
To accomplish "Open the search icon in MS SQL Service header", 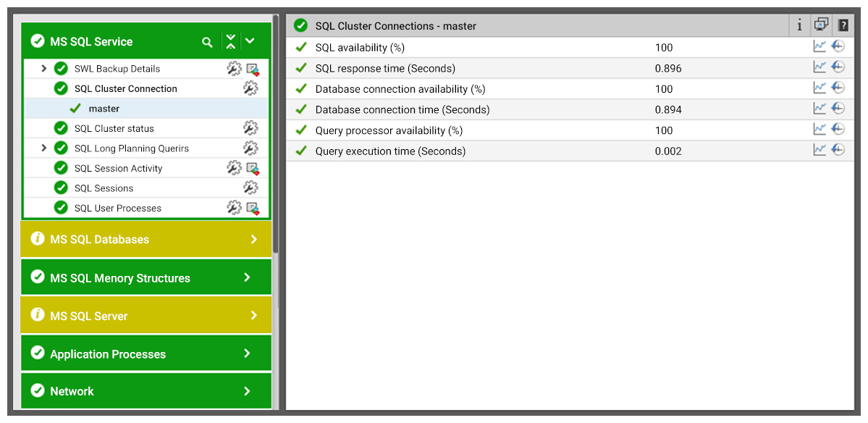I will click(207, 42).
